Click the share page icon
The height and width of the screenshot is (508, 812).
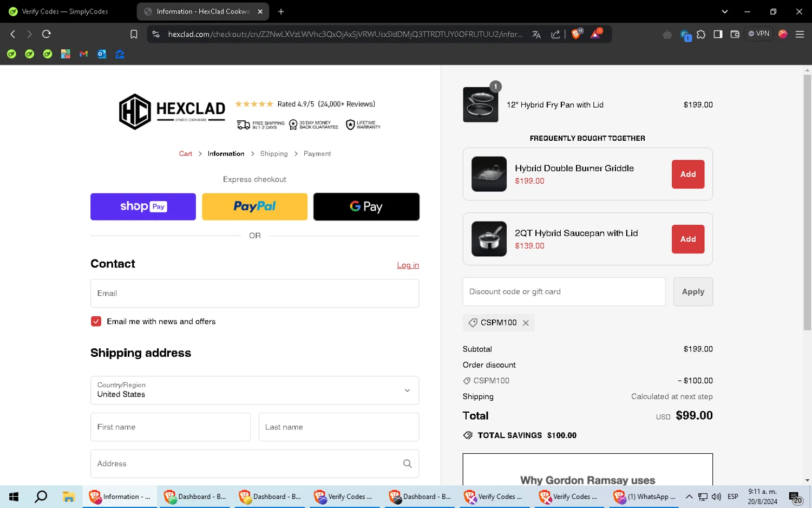555,34
